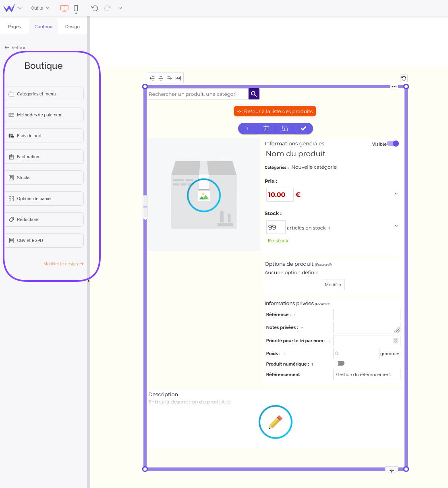
Task: Click the help icon next to Référence
Action: coord(295,315)
